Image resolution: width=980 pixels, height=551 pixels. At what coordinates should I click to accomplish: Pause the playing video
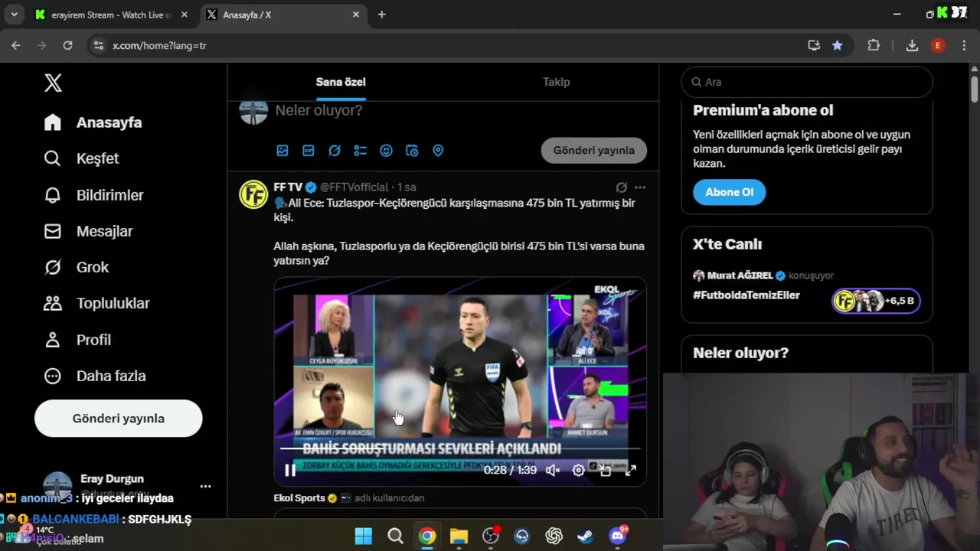[290, 471]
